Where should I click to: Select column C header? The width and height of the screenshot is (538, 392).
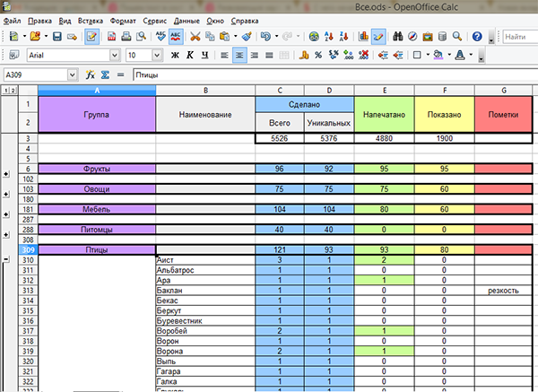(280, 91)
